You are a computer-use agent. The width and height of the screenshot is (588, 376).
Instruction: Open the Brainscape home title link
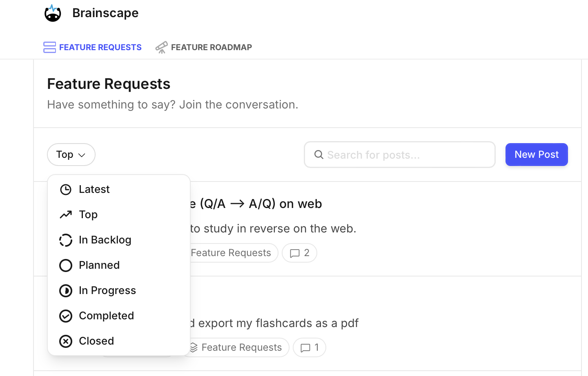(105, 13)
